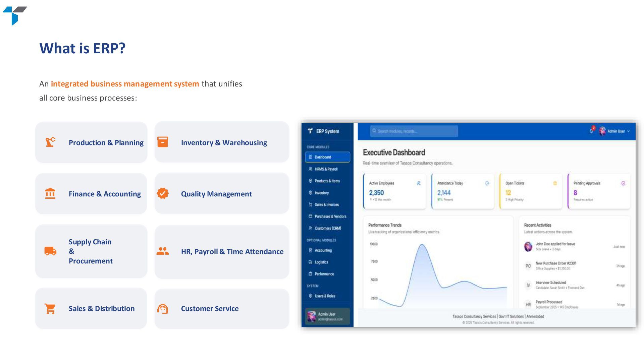Click the HR, Payroll people icon
Screen dimensions: 644x362
pos(163,251)
